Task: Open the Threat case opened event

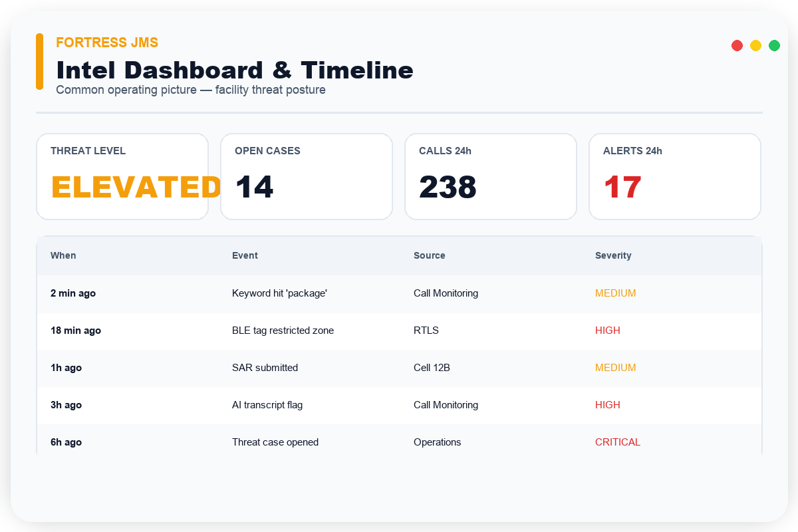Action: [275, 442]
